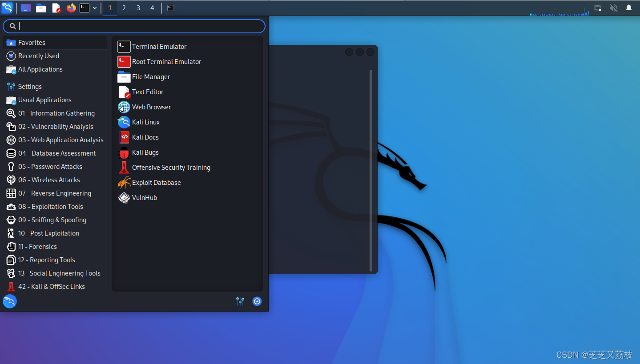Open Text Editor from favorites list
The image size is (640, 364).
pyautogui.click(x=187, y=92)
